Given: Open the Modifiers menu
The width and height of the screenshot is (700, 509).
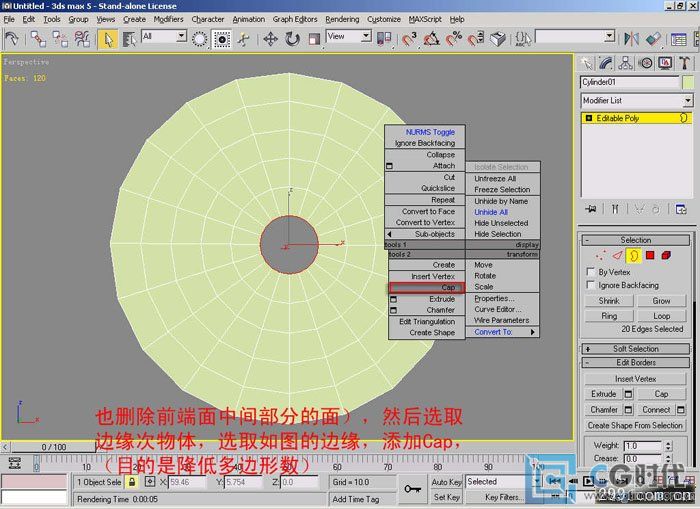Looking at the screenshot, I should [168, 19].
